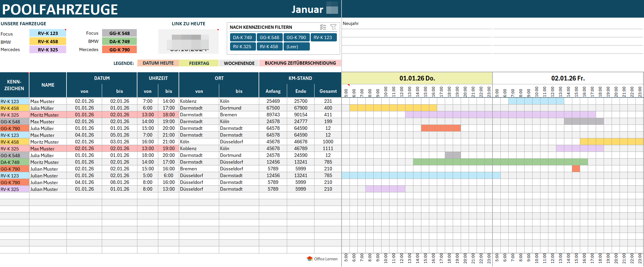Image resolution: width=644 pixels, height=267 pixels.
Task: Toggle the GG-K 548 slicer filter
Action: (x=269, y=38)
